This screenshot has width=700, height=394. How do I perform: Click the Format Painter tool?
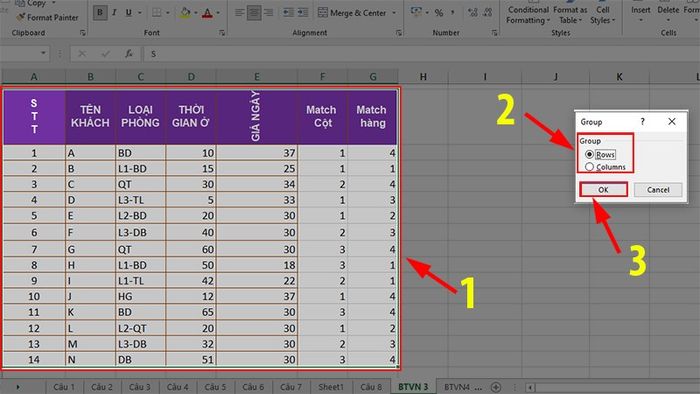coord(47,17)
